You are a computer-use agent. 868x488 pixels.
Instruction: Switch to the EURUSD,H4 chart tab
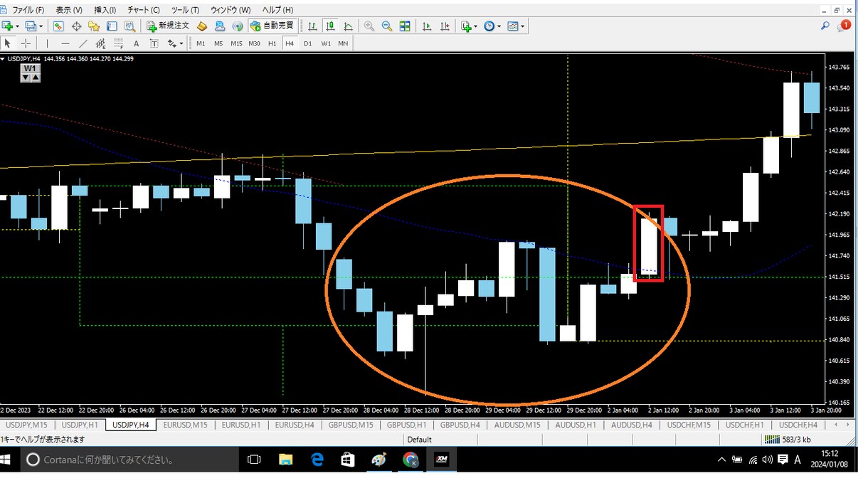(x=294, y=425)
